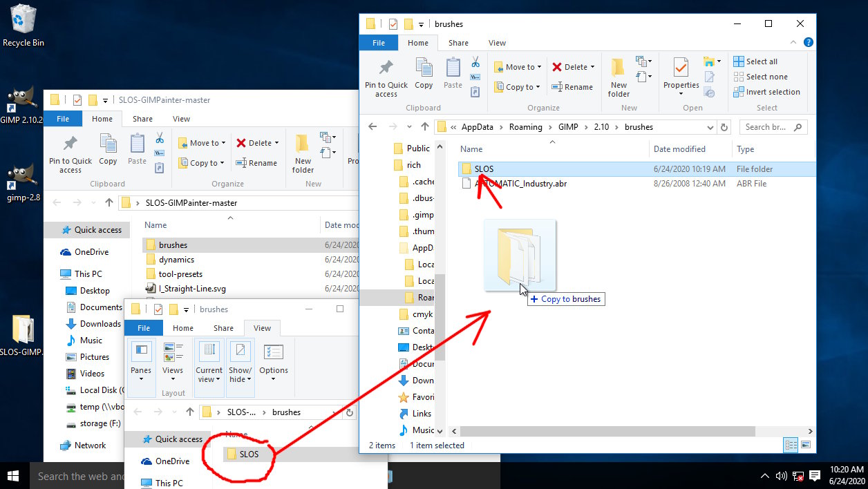Click New folder in SLOS-GIMPainter-master window
The width and height of the screenshot is (868, 489).
(x=303, y=154)
